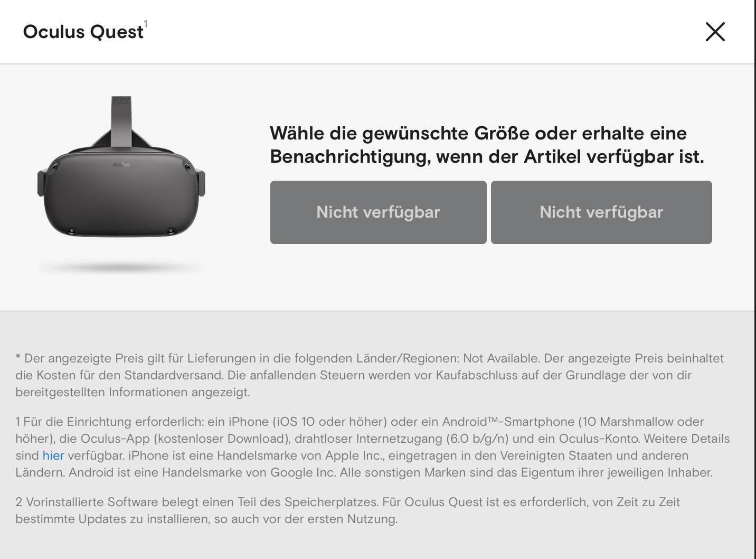Click footnote 2 about preinstalled software

click(x=348, y=510)
